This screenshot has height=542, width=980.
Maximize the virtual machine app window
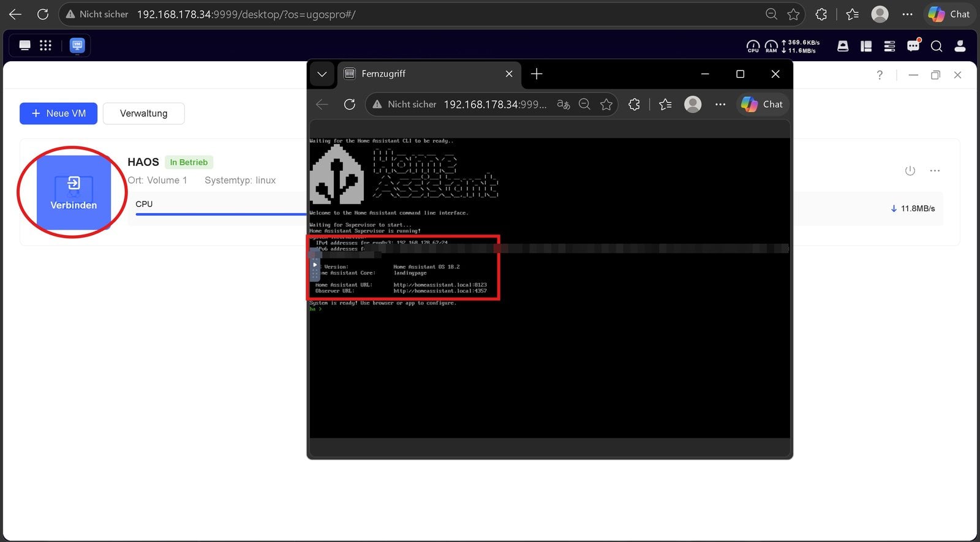pos(935,75)
